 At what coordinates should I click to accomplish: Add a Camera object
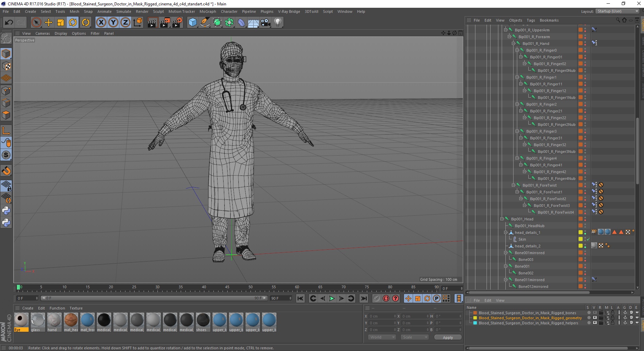tap(266, 23)
